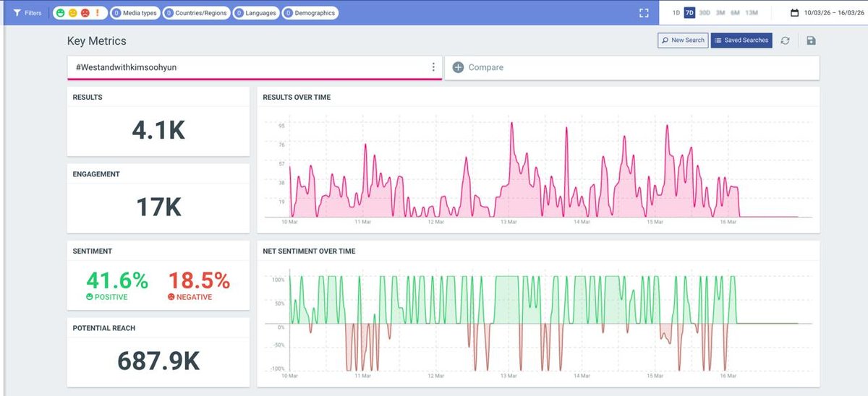Toggle the neutral yellow face sentiment filter
The width and height of the screenshot is (868, 396).
73,13
